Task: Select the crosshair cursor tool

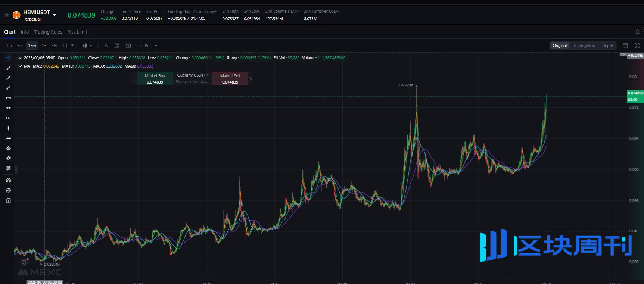Action: click(x=8, y=58)
